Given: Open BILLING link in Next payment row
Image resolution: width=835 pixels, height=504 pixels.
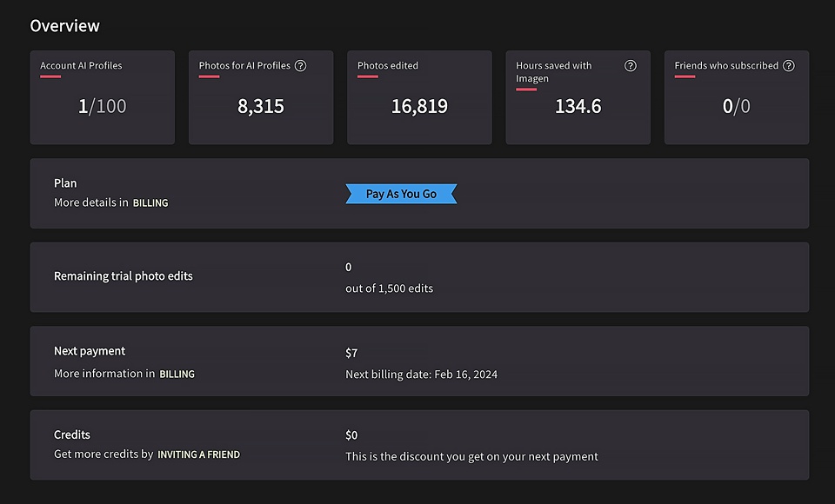Looking at the screenshot, I should click(x=177, y=375).
